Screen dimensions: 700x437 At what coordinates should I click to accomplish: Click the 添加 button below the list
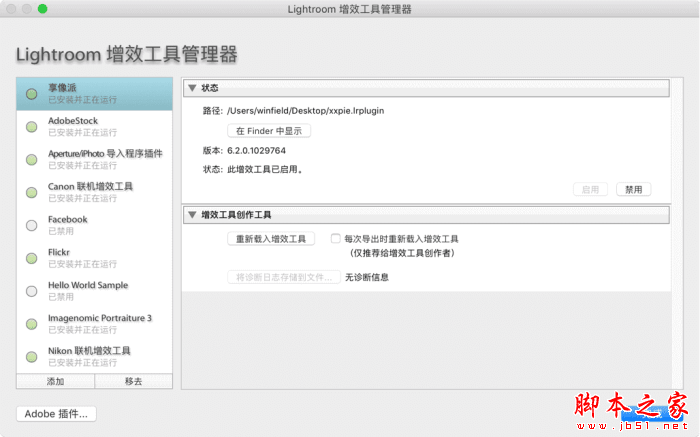click(55, 382)
